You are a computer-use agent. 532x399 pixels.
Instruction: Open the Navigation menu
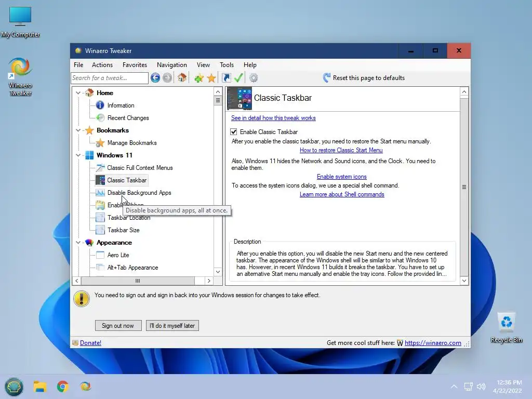[171, 65]
